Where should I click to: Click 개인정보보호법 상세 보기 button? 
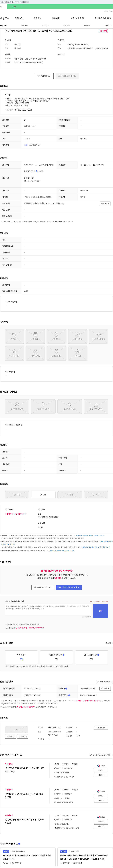[x=43, y=587]
